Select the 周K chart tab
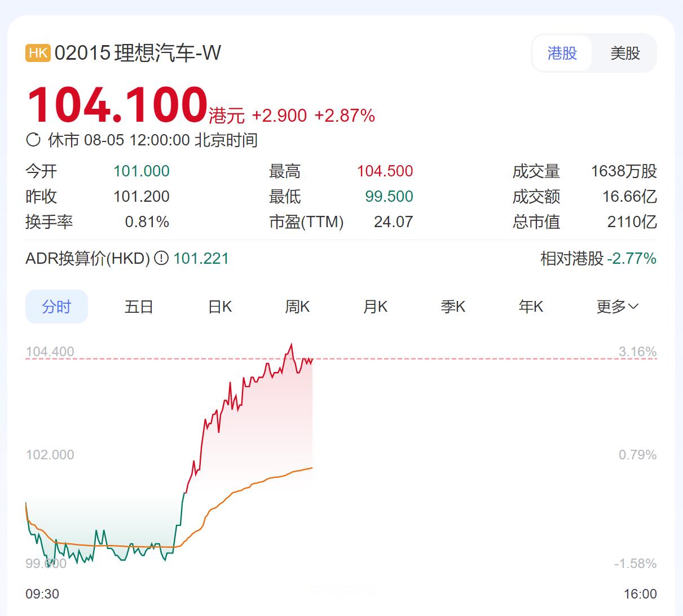 point(298,307)
